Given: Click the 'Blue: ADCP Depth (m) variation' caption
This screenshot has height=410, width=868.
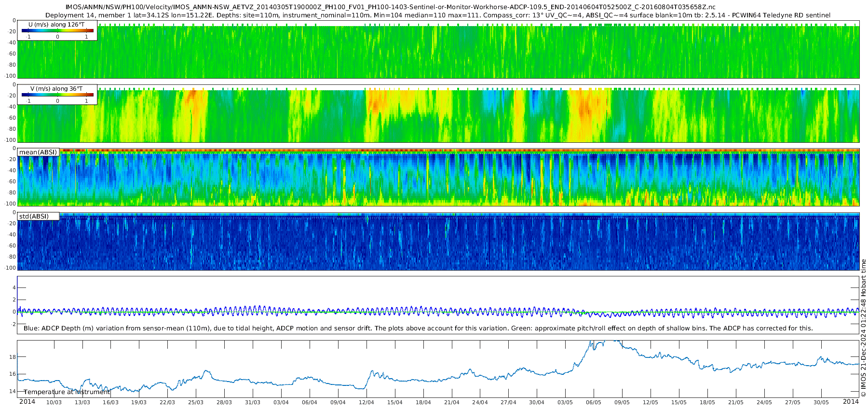Looking at the screenshot, I should click(x=418, y=328).
